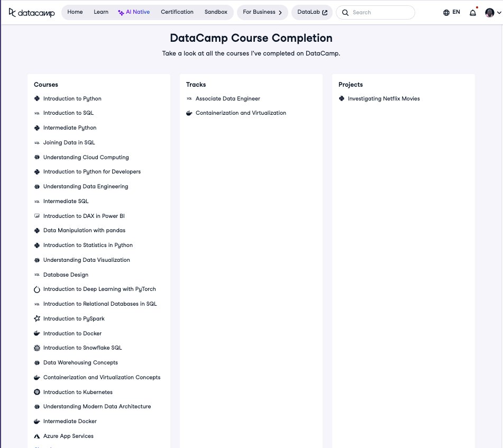Image resolution: width=503 pixels, height=448 pixels.
Task: Click the PyTorch icon beside Deep Learning course
Action: (37, 289)
